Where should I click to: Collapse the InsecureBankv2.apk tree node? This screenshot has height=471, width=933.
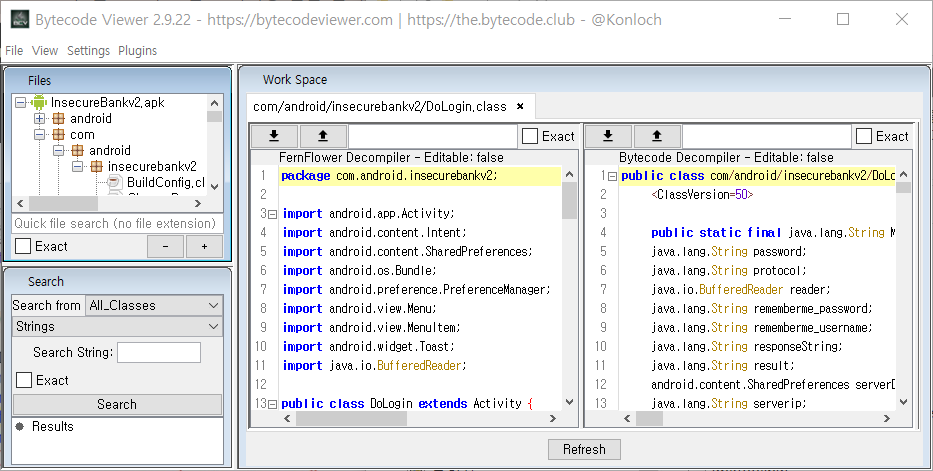[x=21, y=102]
